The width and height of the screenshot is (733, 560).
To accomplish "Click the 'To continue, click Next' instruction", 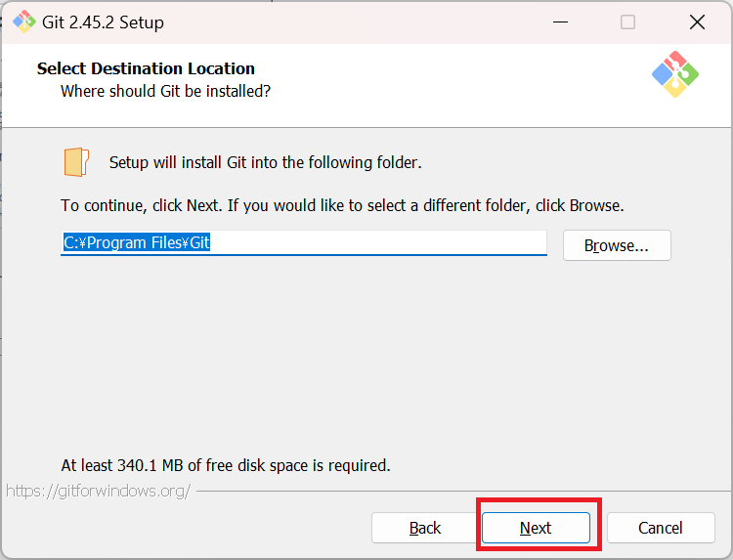I will tap(342, 206).
